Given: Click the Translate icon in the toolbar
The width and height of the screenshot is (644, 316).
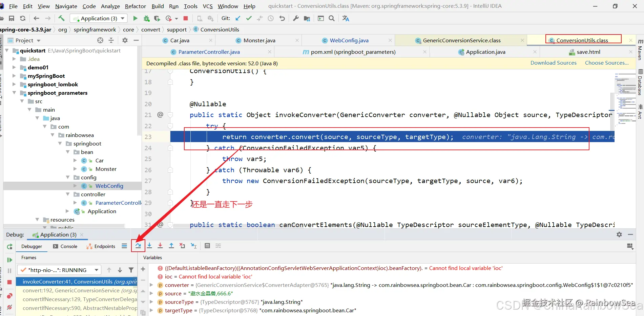Looking at the screenshot, I should tap(346, 18).
